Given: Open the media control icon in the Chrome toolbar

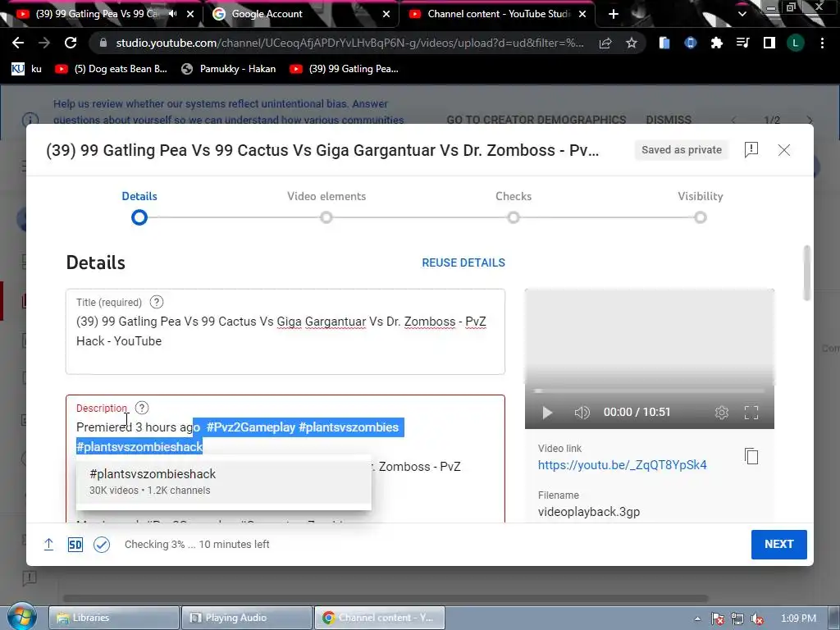Looking at the screenshot, I should coord(743,43).
